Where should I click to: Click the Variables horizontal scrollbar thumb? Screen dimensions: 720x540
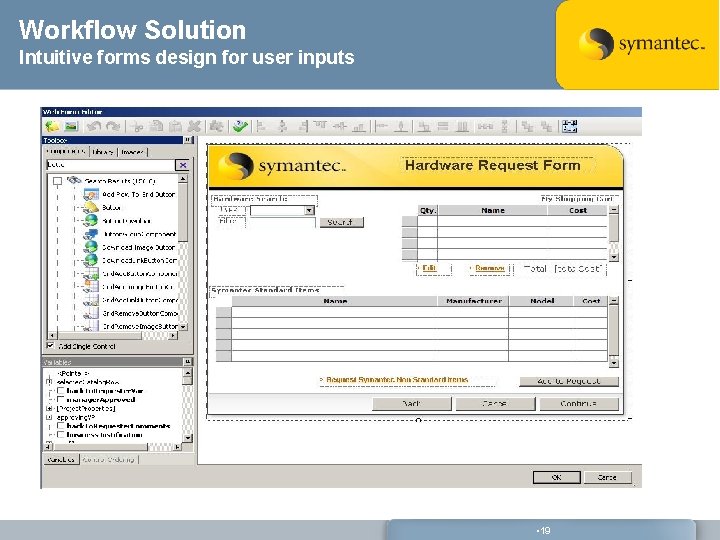(101, 446)
